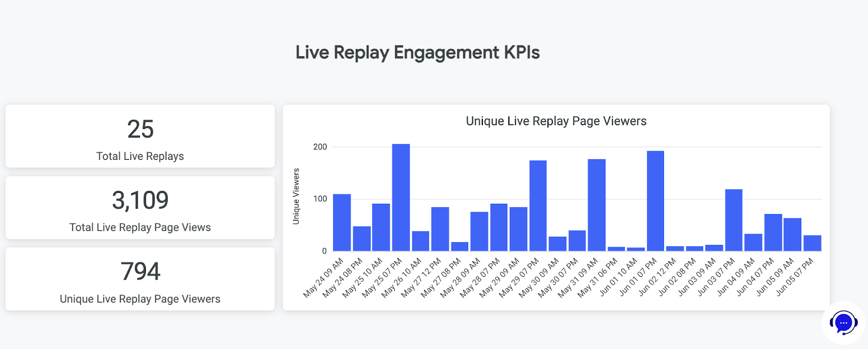This screenshot has height=349, width=868.
Task: Open the chat support bubble icon
Action: (843, 323)
